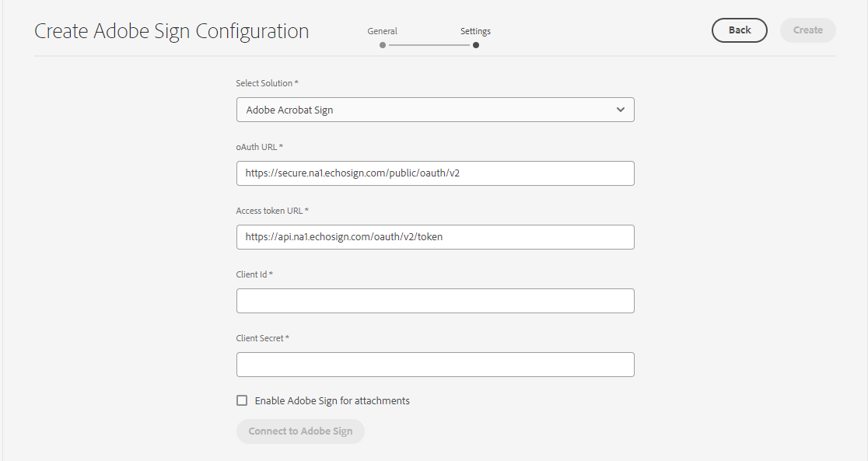The height and width of the screenshot is (461, 868).
Task: Switch to the Settings step
Action: [475, 31]
